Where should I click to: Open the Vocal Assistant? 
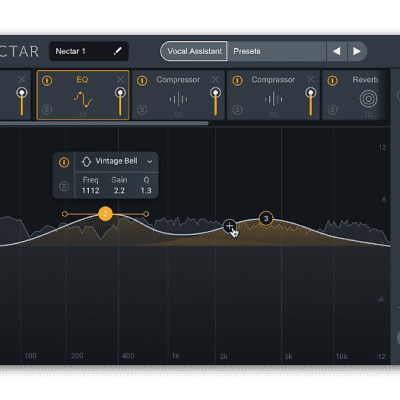click(x=194, y=51)
